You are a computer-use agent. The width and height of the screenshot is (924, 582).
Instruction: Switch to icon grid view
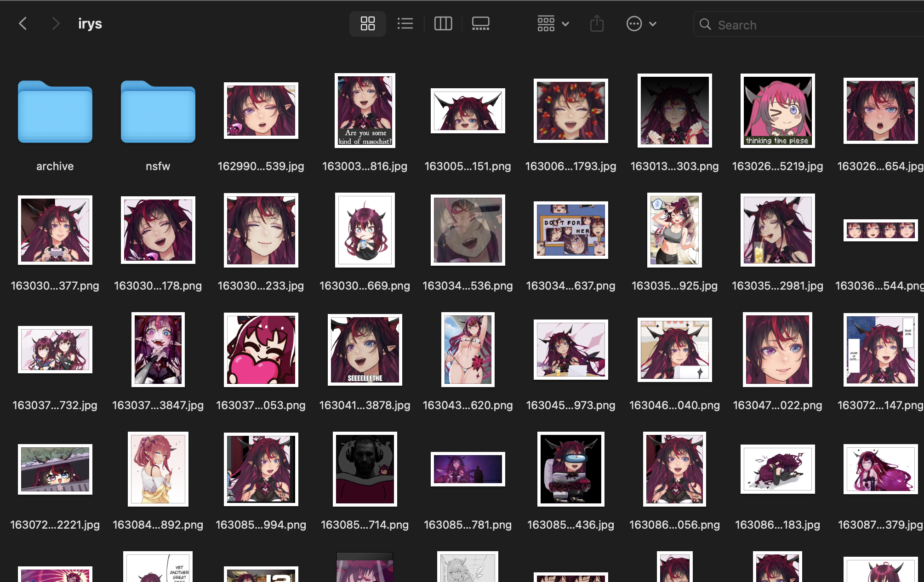tap(367, 23)
